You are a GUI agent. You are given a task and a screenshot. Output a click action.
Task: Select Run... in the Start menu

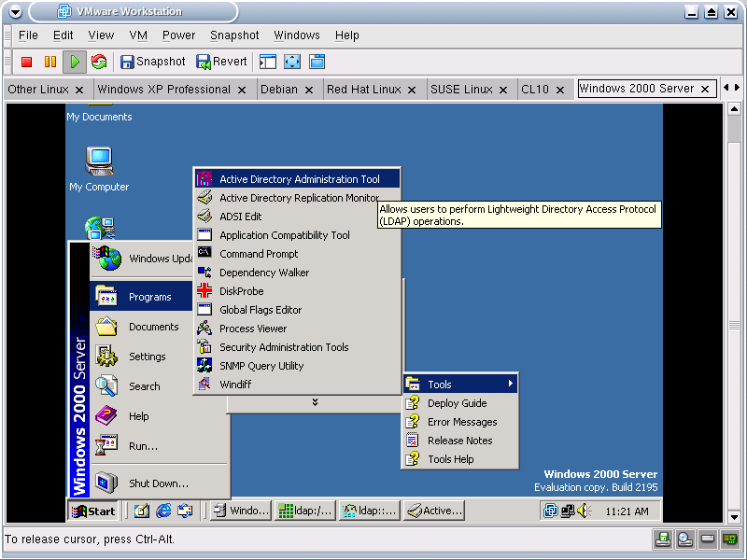pyautogui.click(x=159, y=446)
